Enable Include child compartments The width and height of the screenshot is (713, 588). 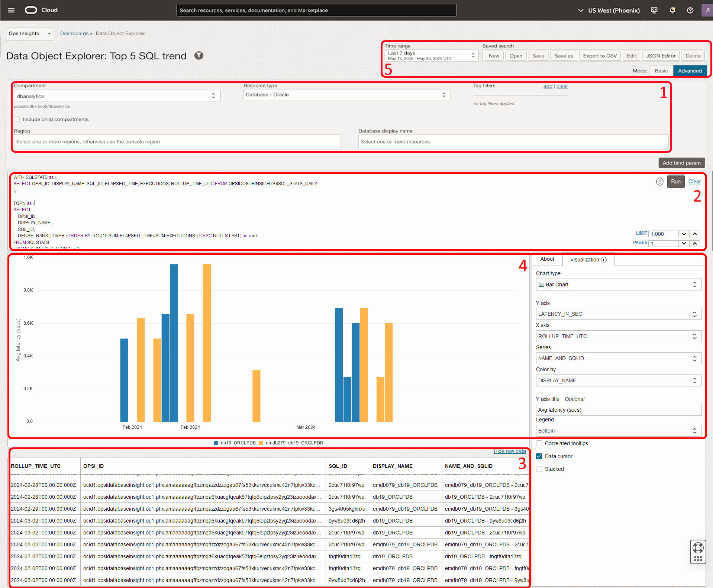[x=17, y=119]
